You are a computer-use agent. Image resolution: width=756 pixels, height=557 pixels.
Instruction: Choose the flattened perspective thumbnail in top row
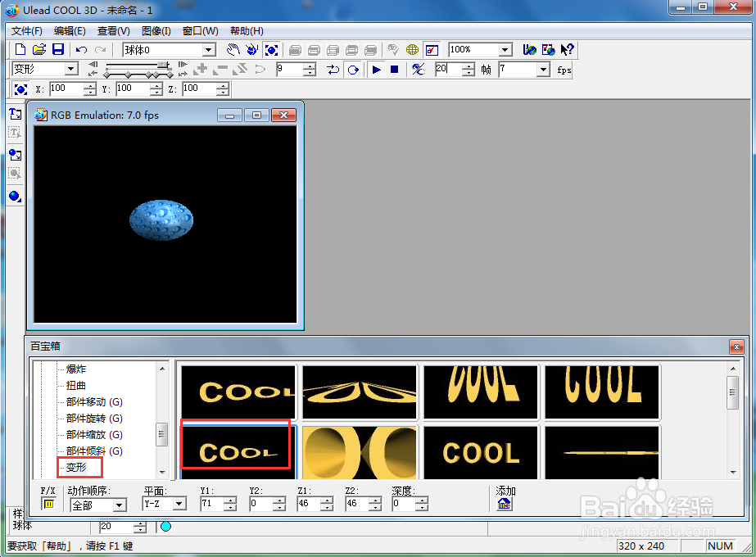click(x=360, y=392)
